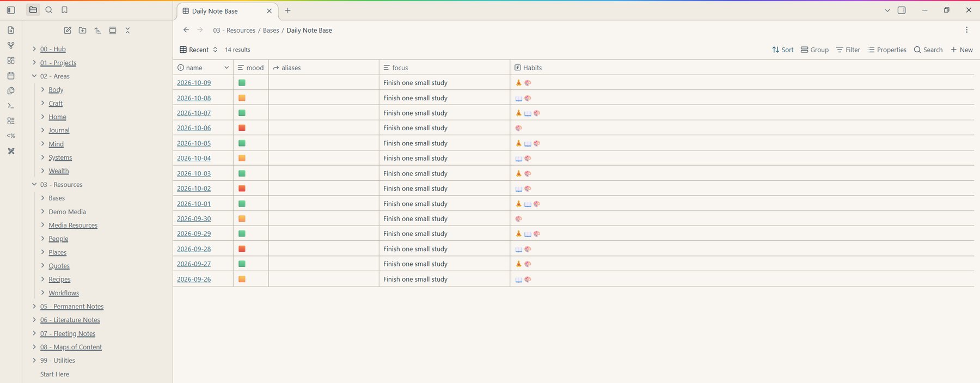This screenshot has width=980, height=383.
Task: Click the focus column header
Action: tap(444, 68)
